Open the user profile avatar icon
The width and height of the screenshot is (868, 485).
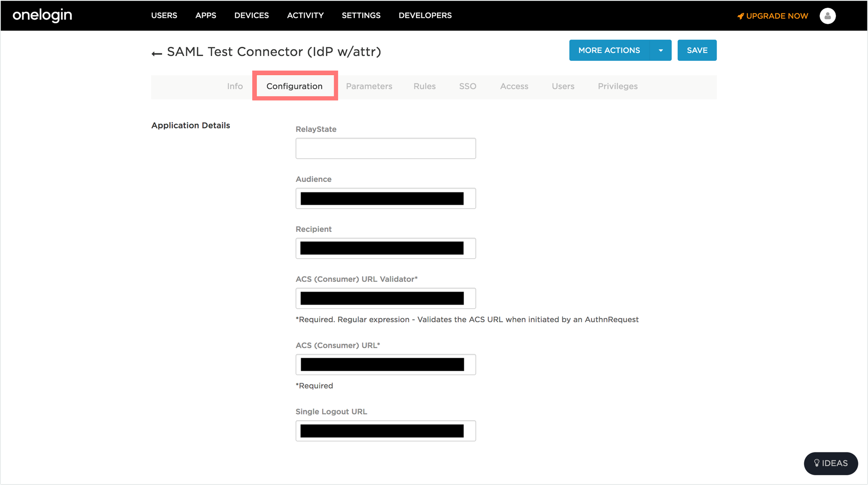(827, 16)
